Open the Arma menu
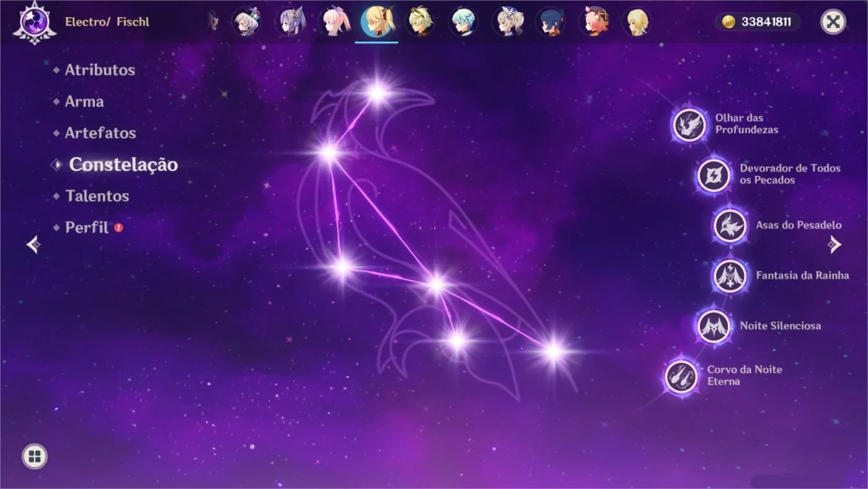 coord(84,102)
